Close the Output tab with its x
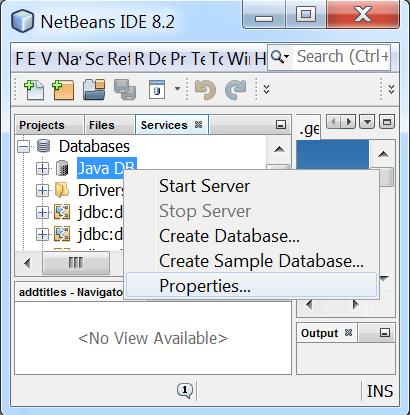Screen dimensions: 410x415 click(x=348, y=333)
